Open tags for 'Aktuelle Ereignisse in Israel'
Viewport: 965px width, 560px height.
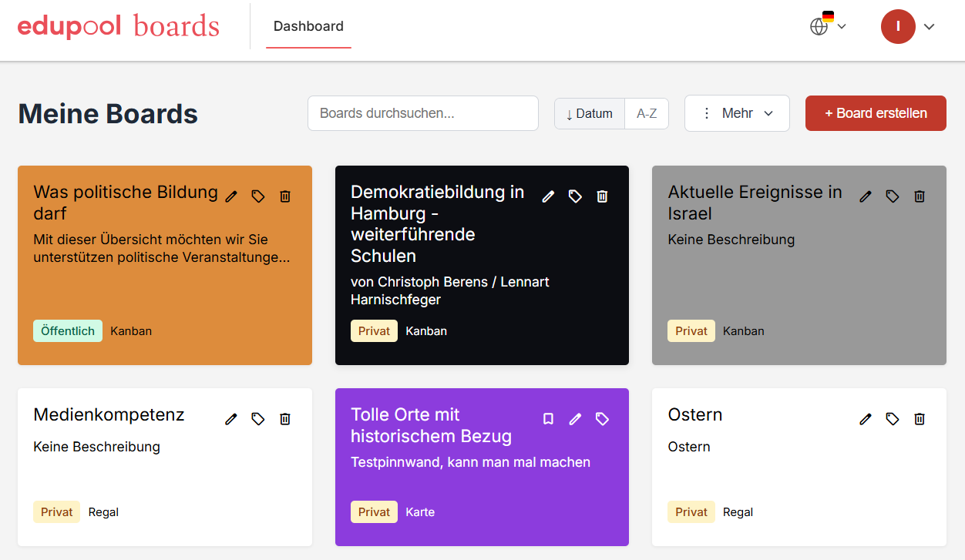click(x=893, y=196)
